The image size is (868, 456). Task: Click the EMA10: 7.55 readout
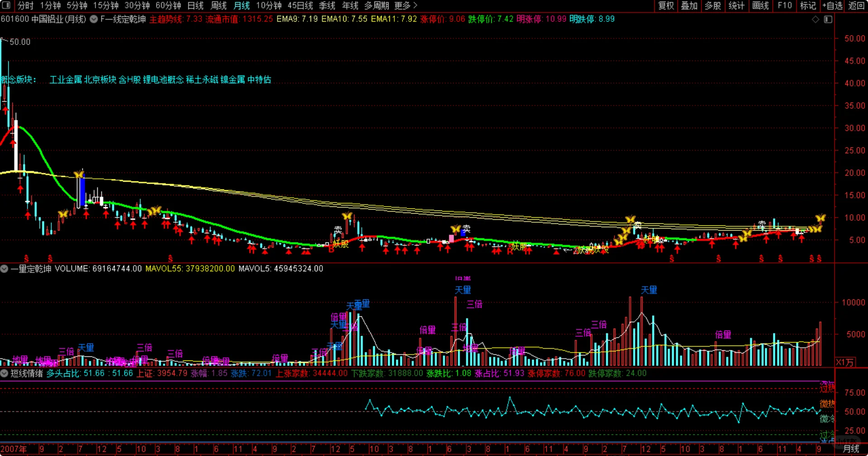pos(344,19)
